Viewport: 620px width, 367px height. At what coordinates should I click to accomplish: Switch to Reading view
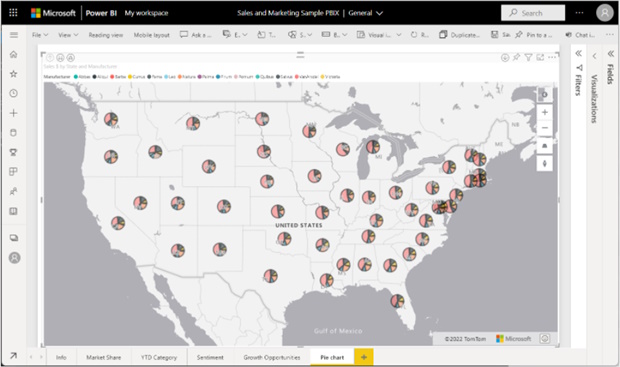point(106,35)
